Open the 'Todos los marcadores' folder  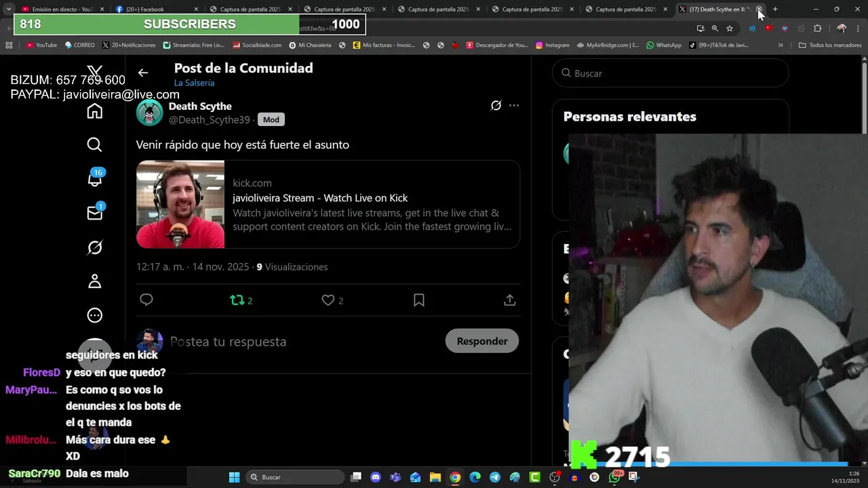pyautogui.click(x=830, y=45)
